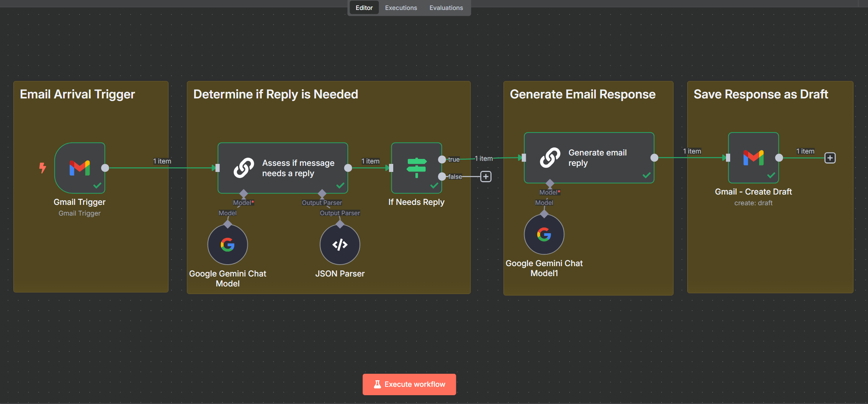Image resolution: width=868 pixels, height=404 pixels.
Task: Click the Assess if message needs a reply node
Action: click(283, 168)
